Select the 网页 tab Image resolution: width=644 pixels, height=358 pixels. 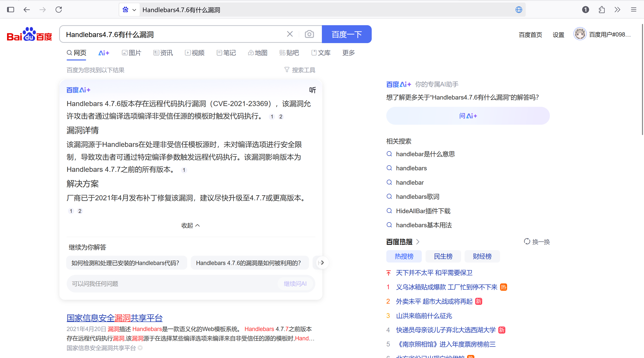(77, 53)
